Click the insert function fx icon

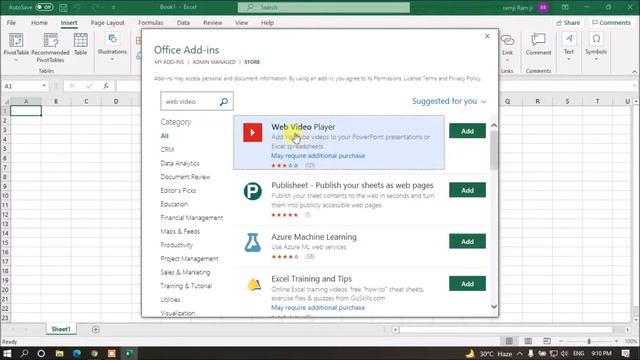[106, 86]
